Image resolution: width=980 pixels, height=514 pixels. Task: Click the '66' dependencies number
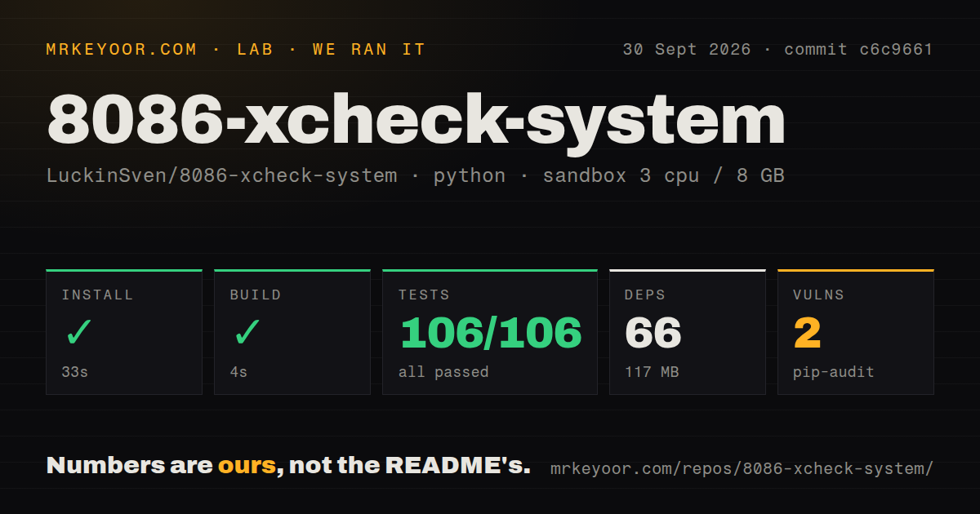653,333
